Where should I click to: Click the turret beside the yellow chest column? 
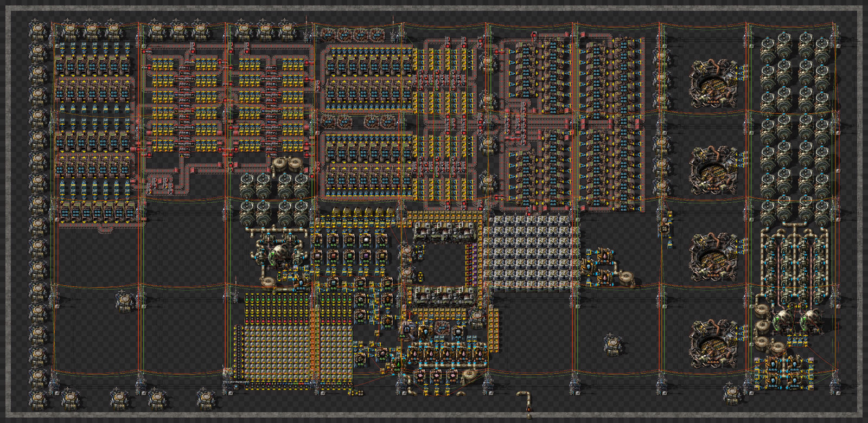tap(477, 319)
